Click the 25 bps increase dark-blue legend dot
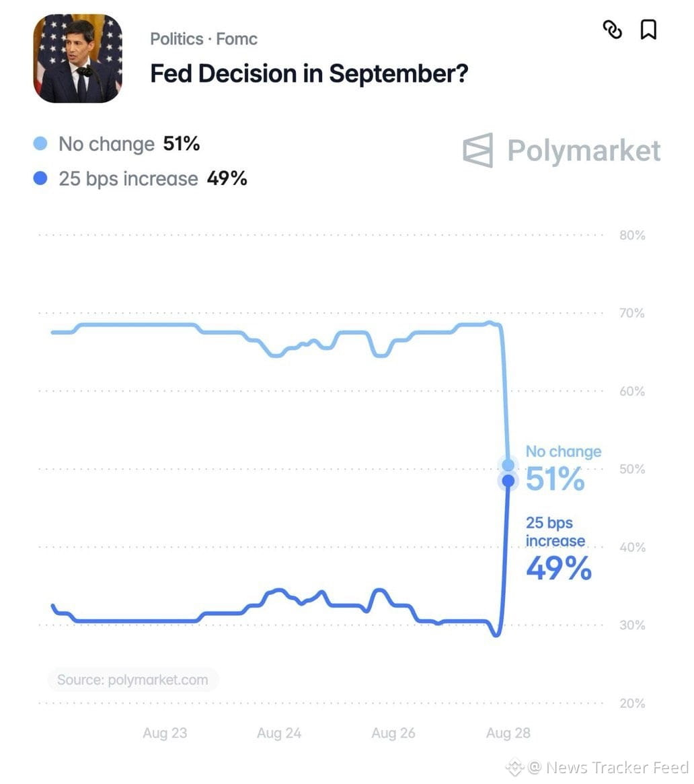This screenshot has width=694, height=784. coord(40,178)
